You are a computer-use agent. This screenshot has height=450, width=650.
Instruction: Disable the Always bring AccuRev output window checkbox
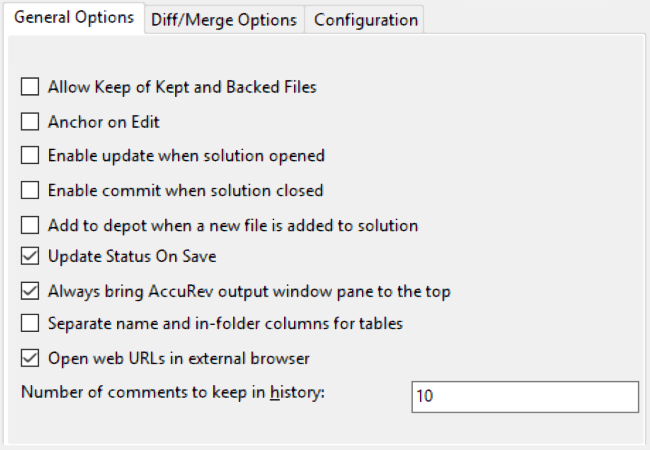coord(30,292)
